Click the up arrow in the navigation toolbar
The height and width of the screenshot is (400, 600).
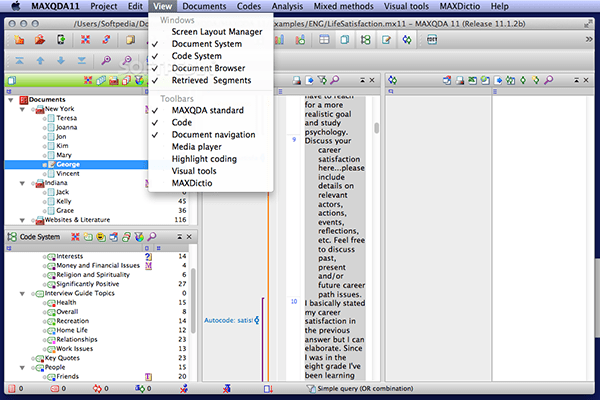tap(39, 61)
